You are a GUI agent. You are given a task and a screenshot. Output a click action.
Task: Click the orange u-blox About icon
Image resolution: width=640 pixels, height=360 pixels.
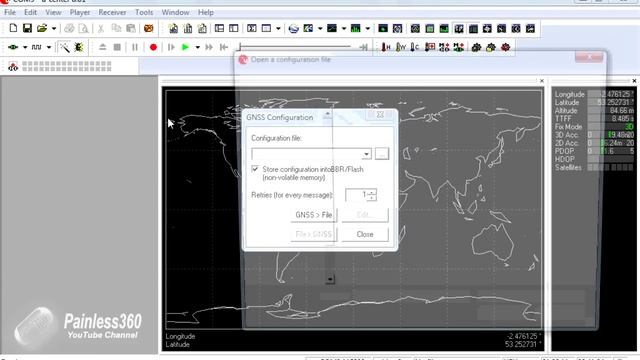pos(149,28)
